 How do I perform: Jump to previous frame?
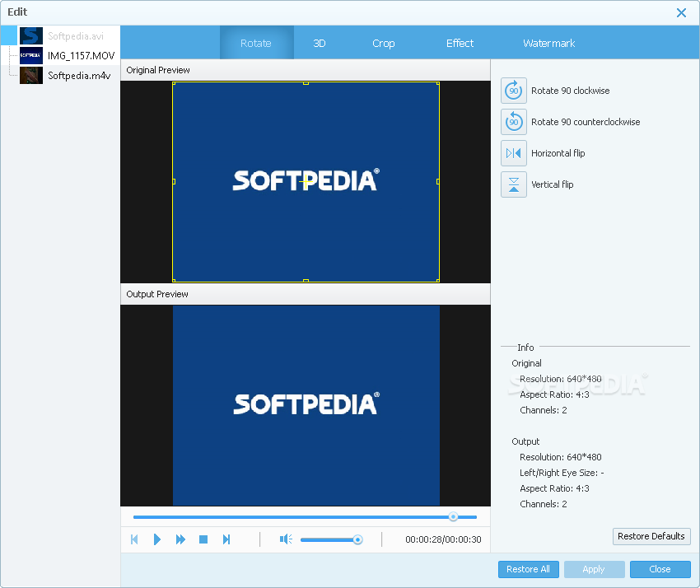tap(134, 539)
